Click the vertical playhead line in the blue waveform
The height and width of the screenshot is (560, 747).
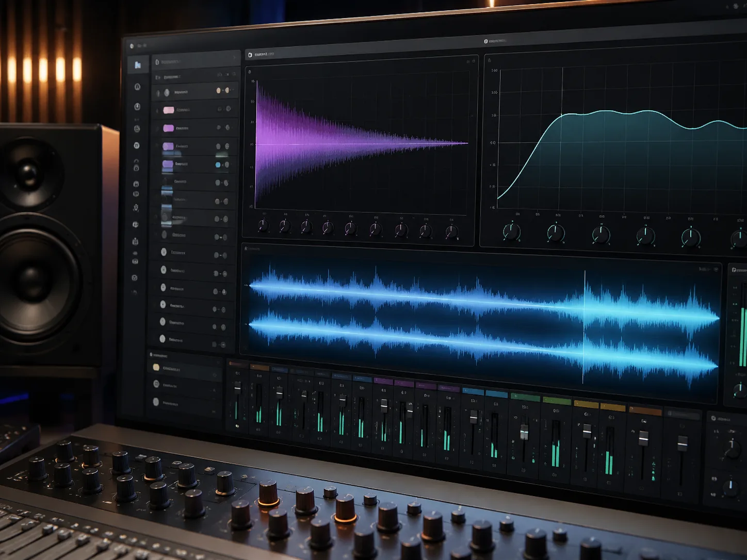[584, 326]
